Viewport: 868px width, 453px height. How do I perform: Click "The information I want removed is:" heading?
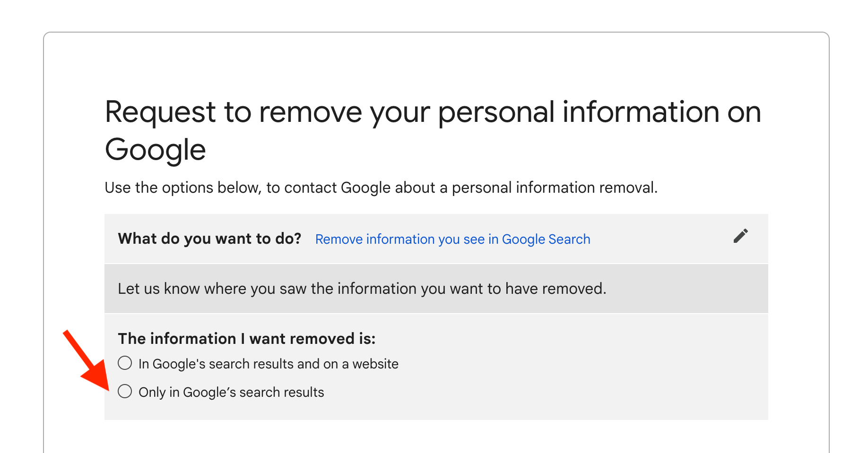[x=246, y=339]
